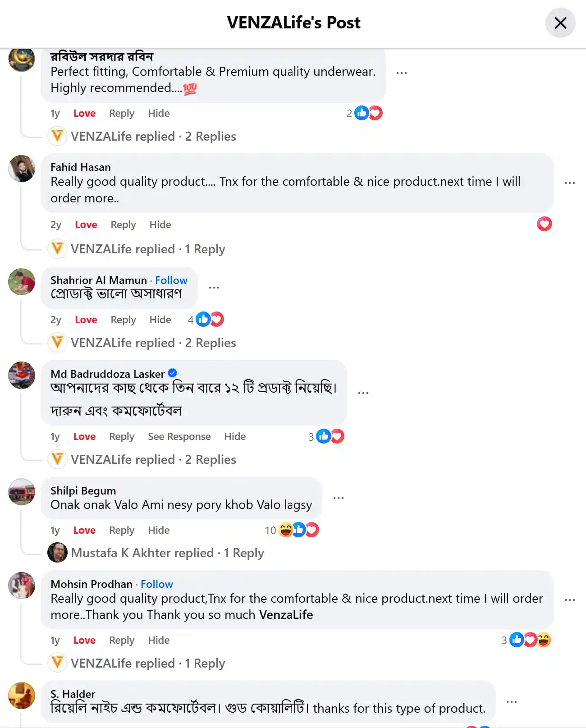The image size is (586, 728).
Task: Close the VENZALife's Post dialog
Action: click(x=560, y=23)
